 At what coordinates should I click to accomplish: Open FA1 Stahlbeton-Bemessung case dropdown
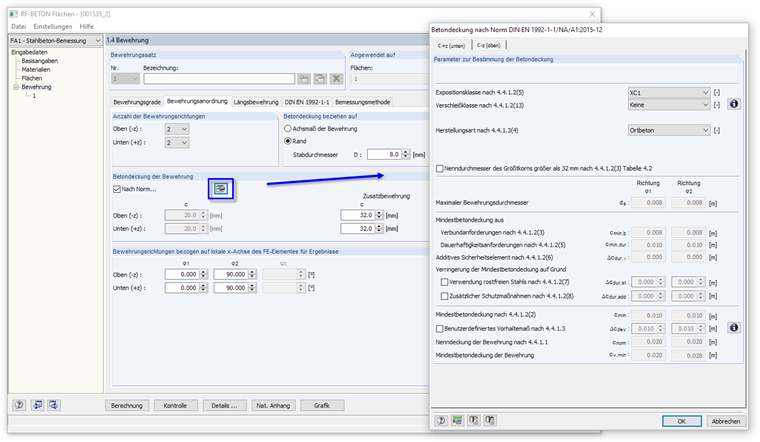click(x=56, y=41)
